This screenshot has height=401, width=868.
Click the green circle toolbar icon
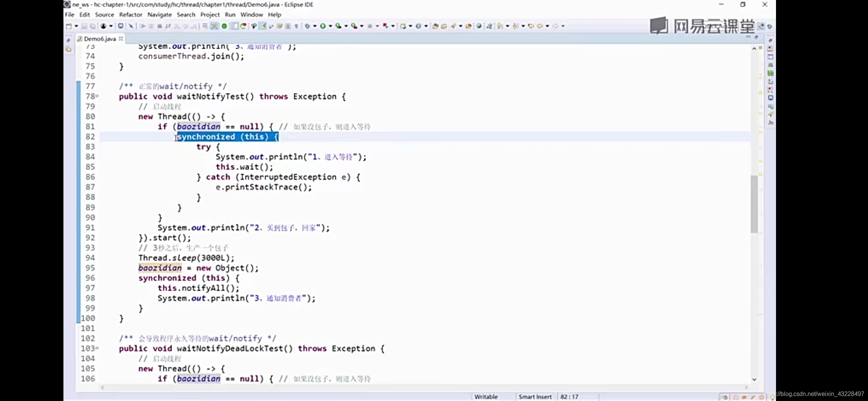pyautogui.click(x=224, y=26)
